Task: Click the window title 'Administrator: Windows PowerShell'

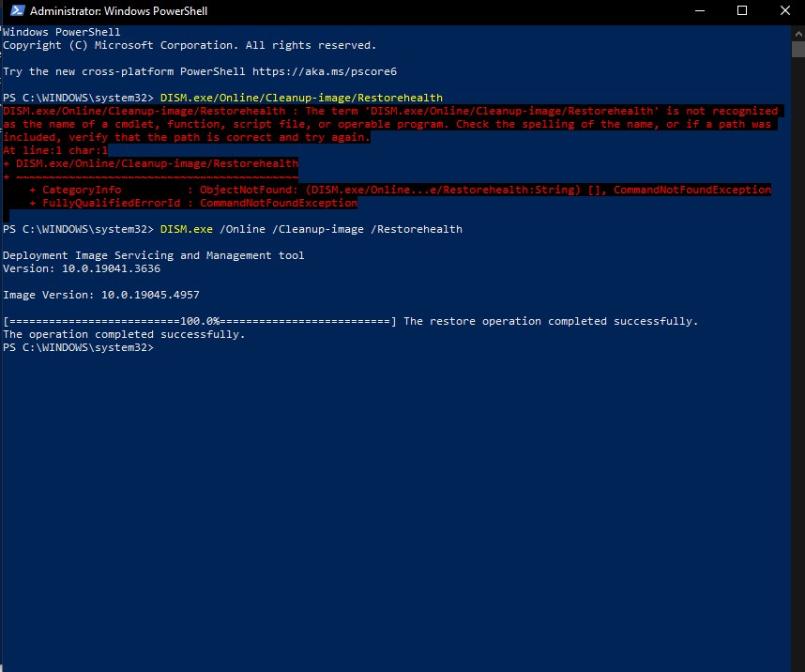Action: pyautogui.click(x=119, y=11)
